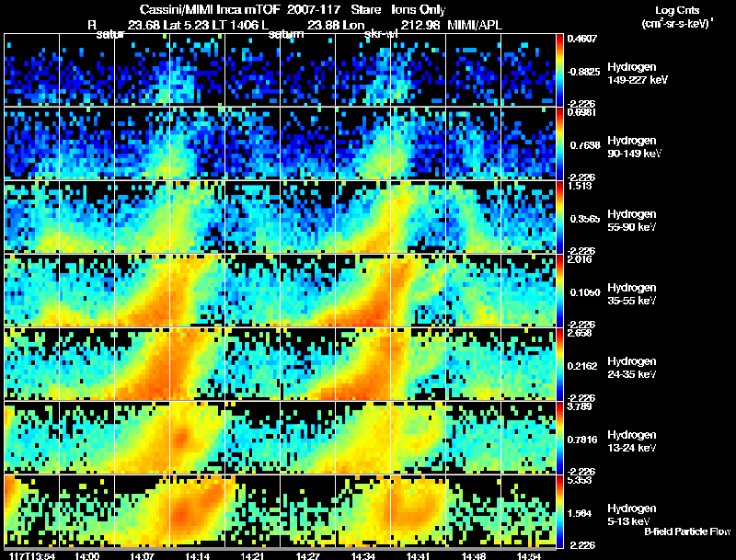Click the "14:54" time axis label
736x560 pixels.
[529, 556]
